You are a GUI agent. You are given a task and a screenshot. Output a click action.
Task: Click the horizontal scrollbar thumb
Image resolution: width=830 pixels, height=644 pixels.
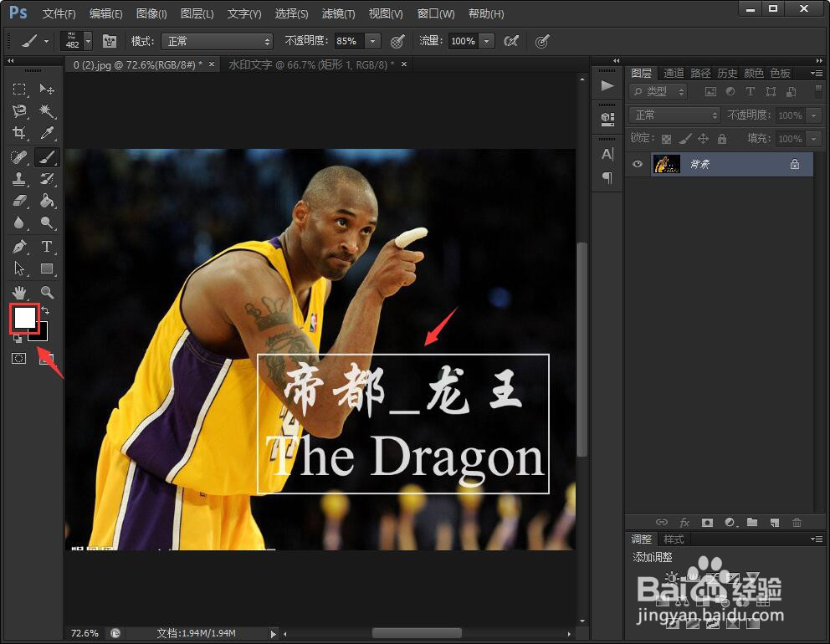417,633
